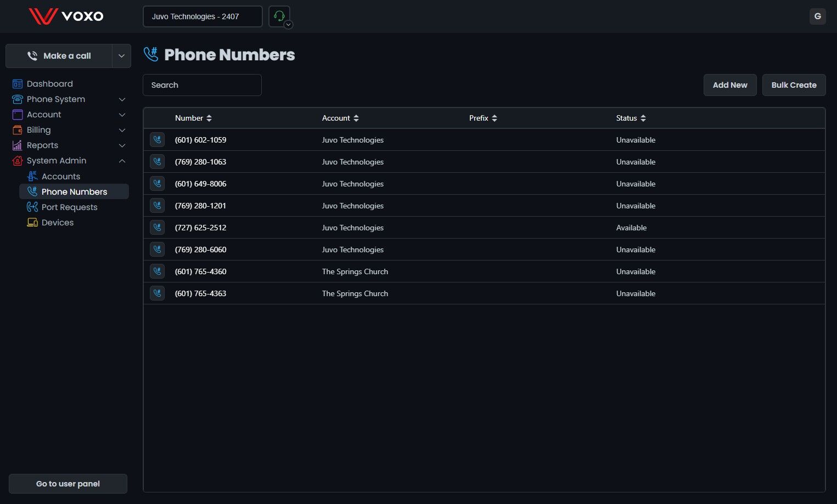
Task: Click phone icon for (601) 765-4360
Action: tap(158, 271)
